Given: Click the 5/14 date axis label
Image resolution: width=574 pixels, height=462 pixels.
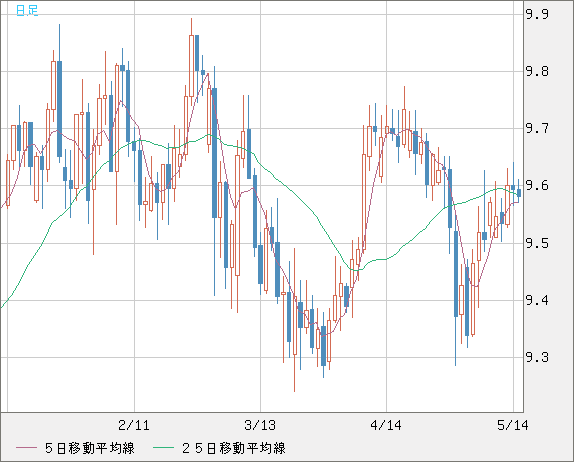Looking at the screenshot, I should [x=513, y=425].
